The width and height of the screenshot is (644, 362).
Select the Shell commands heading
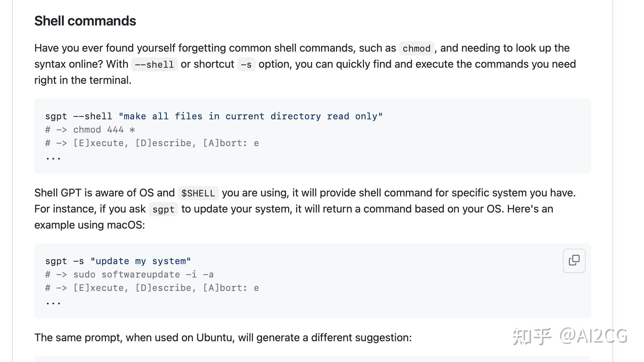tap(85, 21)
